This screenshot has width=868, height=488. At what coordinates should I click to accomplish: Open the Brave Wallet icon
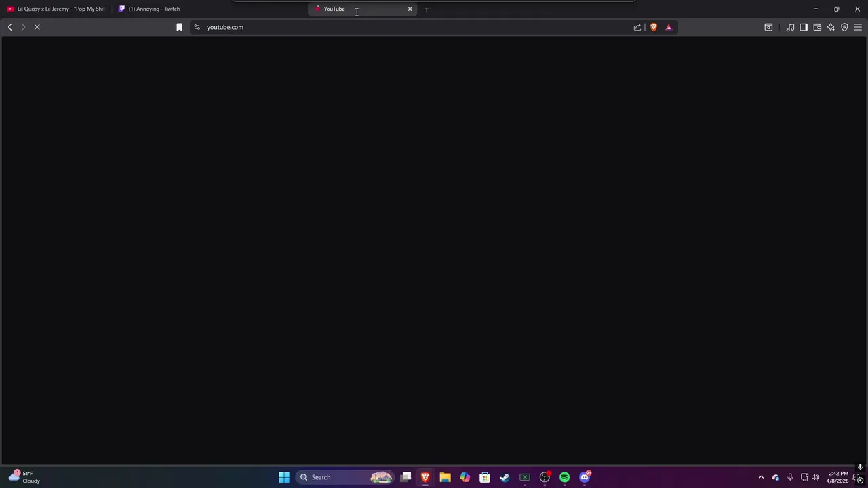tap(817, 27)
